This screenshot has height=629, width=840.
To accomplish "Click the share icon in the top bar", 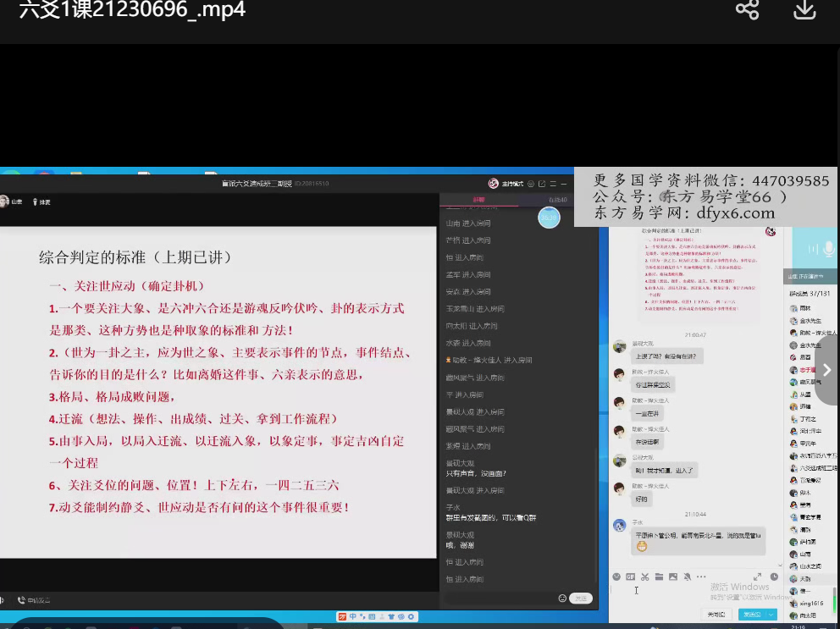I will pos(747,10).
